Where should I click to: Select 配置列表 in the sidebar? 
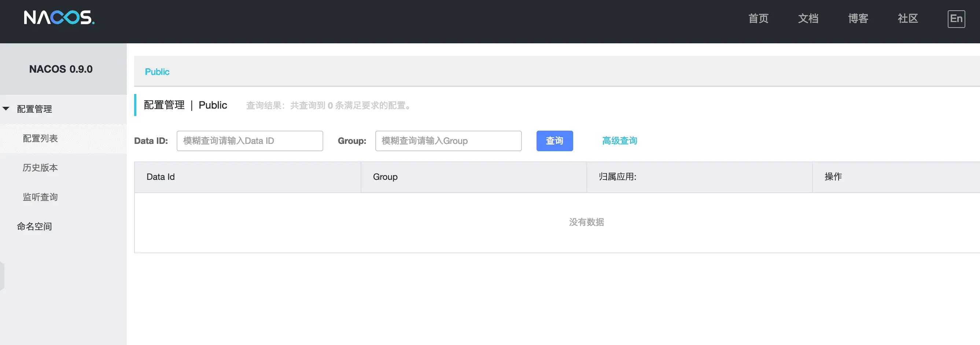click(x=63, y=139)
